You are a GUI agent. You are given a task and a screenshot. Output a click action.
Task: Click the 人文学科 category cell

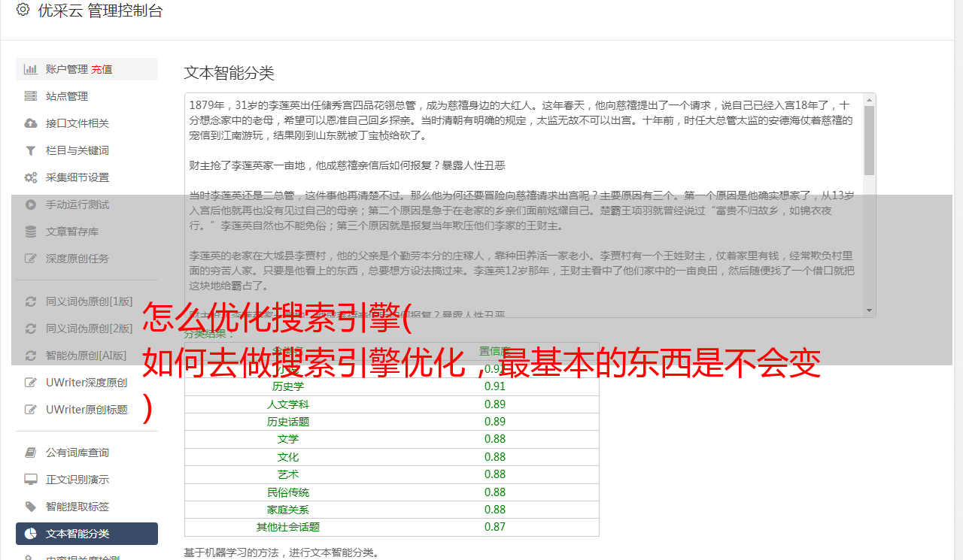(x=288, y=404)
